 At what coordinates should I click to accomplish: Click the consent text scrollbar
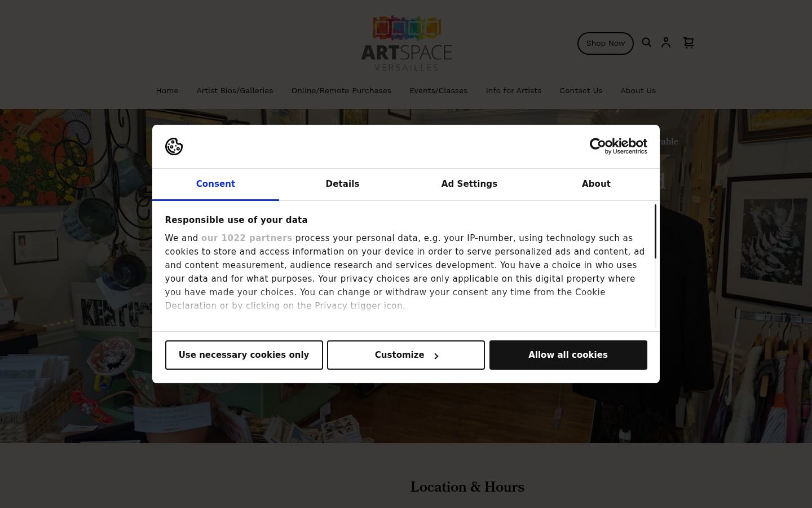click(x=655, y=231)
